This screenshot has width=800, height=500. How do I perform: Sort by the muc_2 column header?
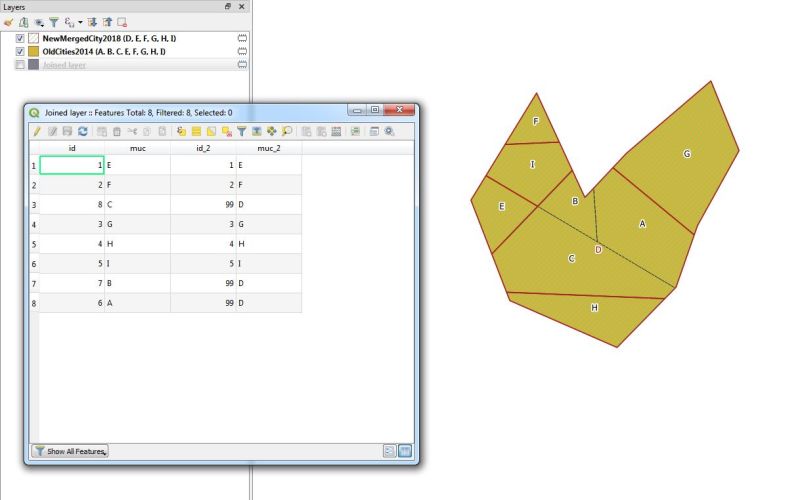(269, 148)
